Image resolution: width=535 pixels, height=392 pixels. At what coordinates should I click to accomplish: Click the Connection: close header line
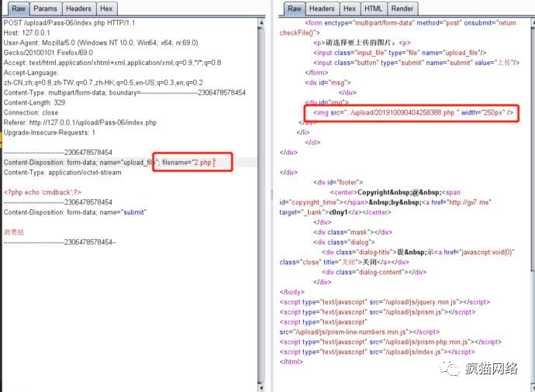(x=31, y=112)
